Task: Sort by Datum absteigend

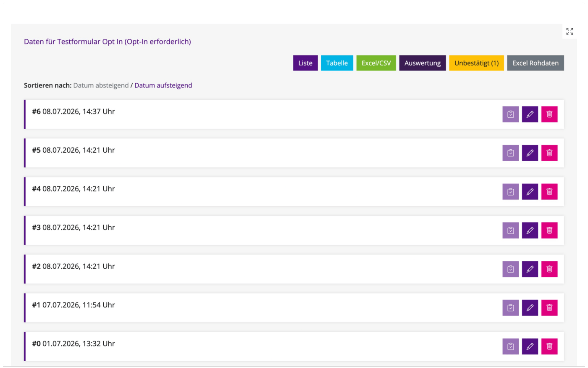Action: (101, 85)
